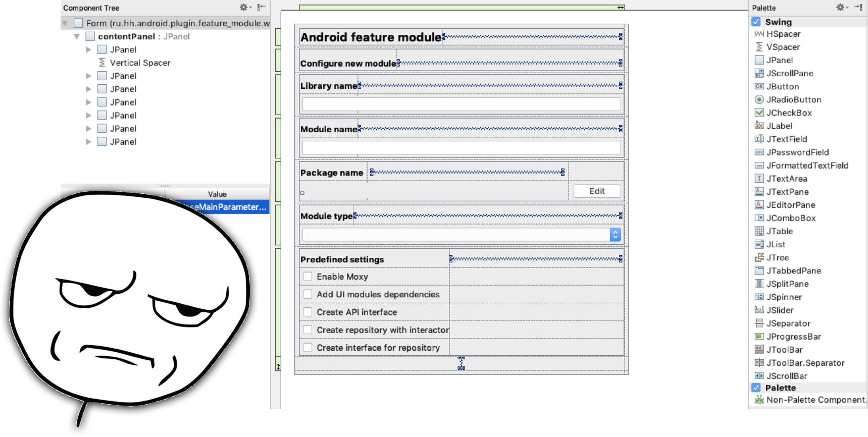Toggle the Palette group checkbox
868x437 pixels.
(x=756, y=388)
